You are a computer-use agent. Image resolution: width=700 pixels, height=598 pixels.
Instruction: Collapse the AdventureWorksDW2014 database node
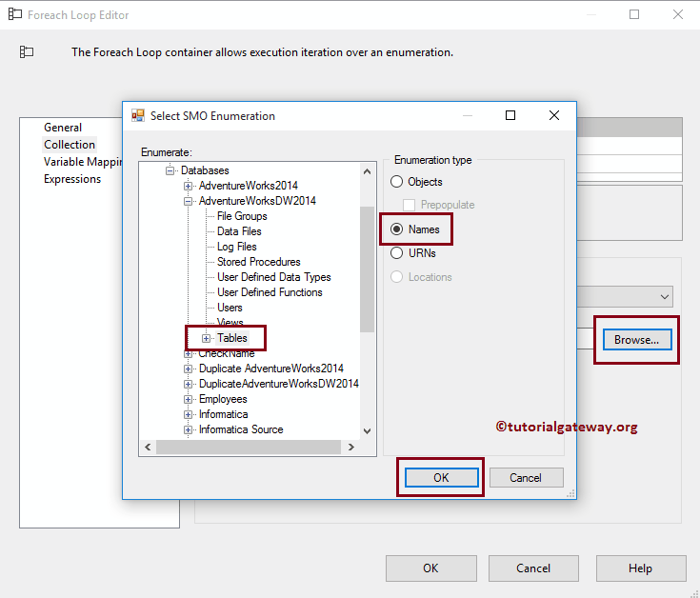[x=188, y=201]
